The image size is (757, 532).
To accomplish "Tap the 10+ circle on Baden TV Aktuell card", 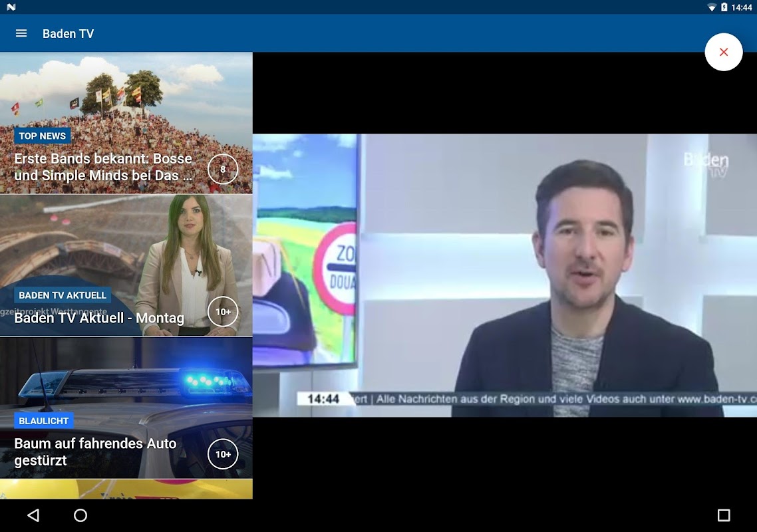I will [x=223, y=312].
